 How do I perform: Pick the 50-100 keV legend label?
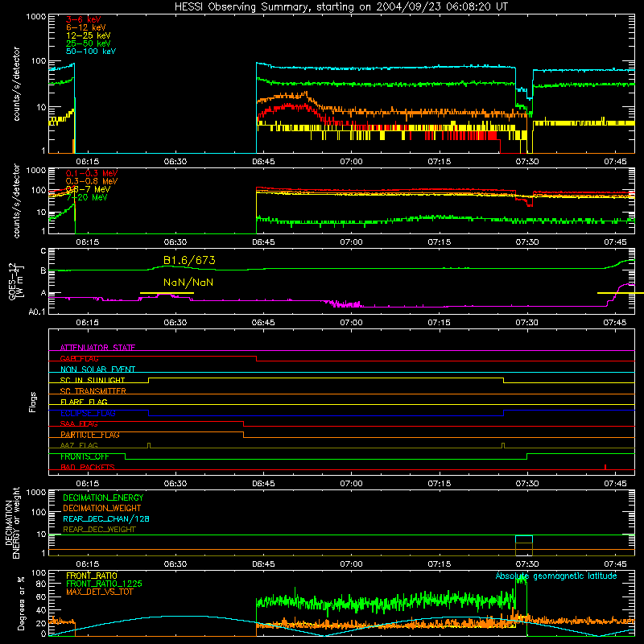91,52
